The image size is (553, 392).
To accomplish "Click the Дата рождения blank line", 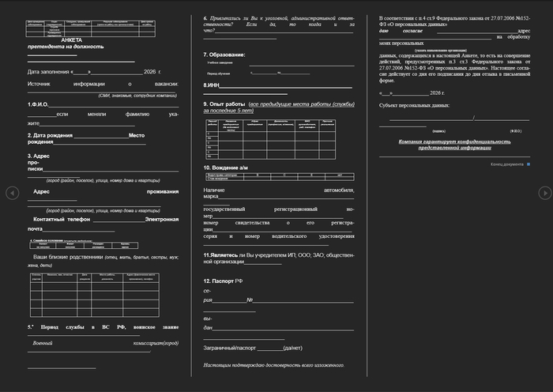I will point(101,136).
